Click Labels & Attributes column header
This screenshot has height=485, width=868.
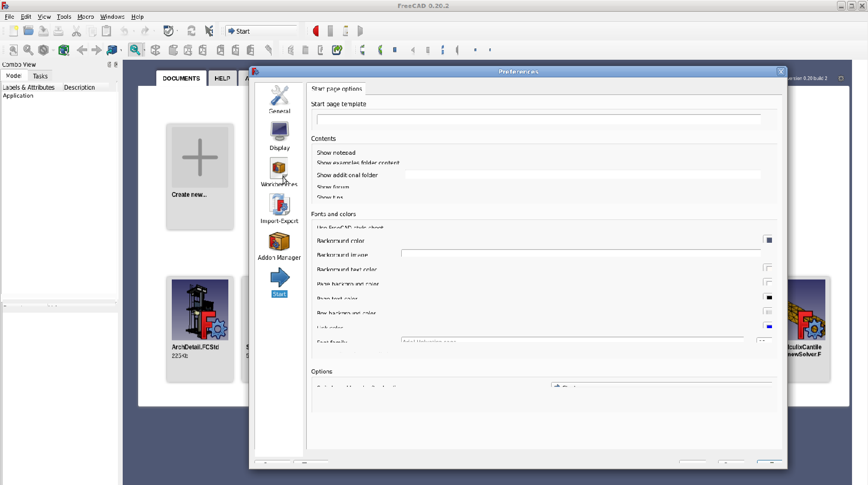(29, 88)
